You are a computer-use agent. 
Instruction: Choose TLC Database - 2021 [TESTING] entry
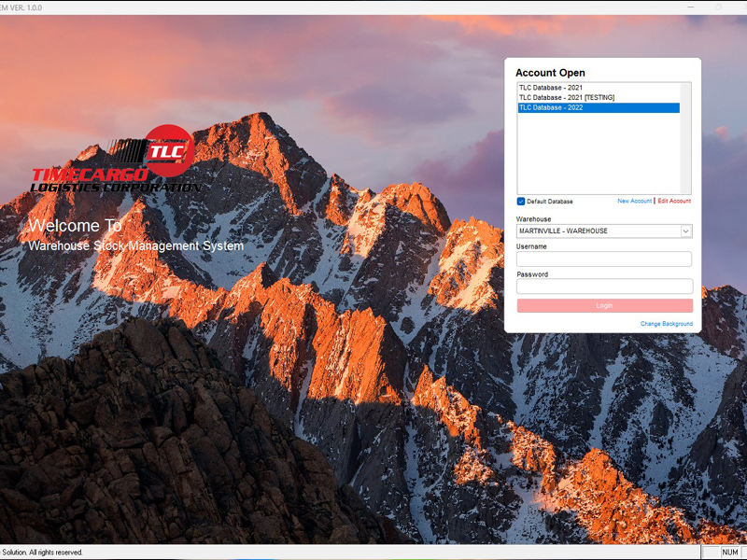567,98
